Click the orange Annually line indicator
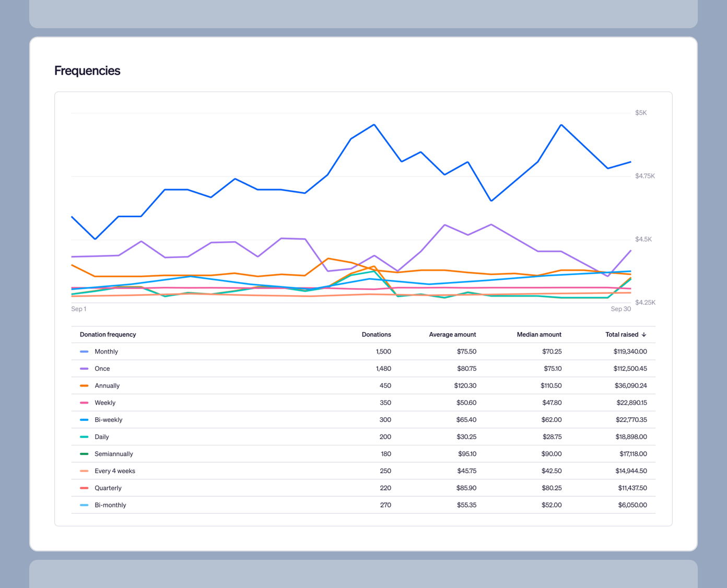This screenshot has width=727, height=588. pyautogui.click(x=85, y=385)
